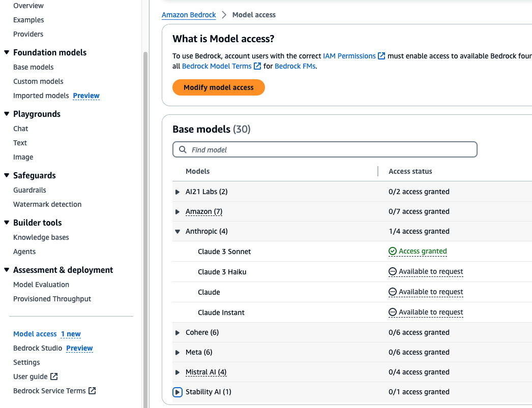Expand the AI21 Labs model group
The height and width of the screenshot is (408, 532).
178,192
